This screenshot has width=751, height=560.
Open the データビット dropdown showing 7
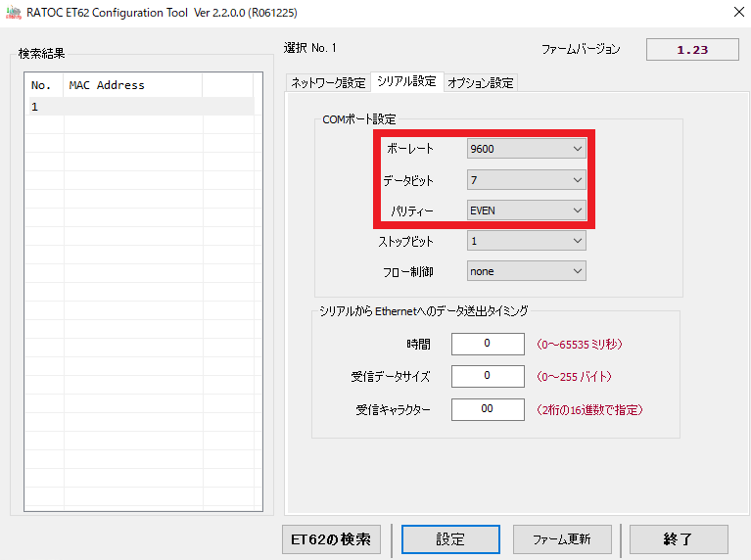pyautogui.click(x=526, y=180)
